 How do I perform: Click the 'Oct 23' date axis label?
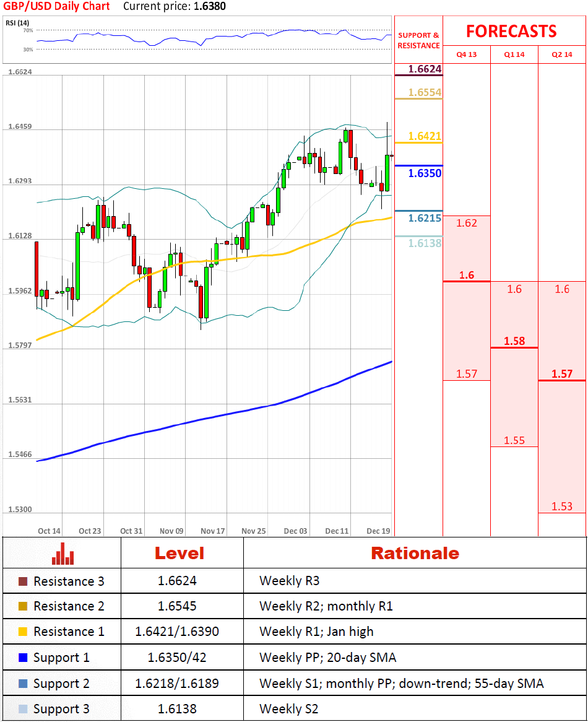pyautogui.click(x=90, y=531)
